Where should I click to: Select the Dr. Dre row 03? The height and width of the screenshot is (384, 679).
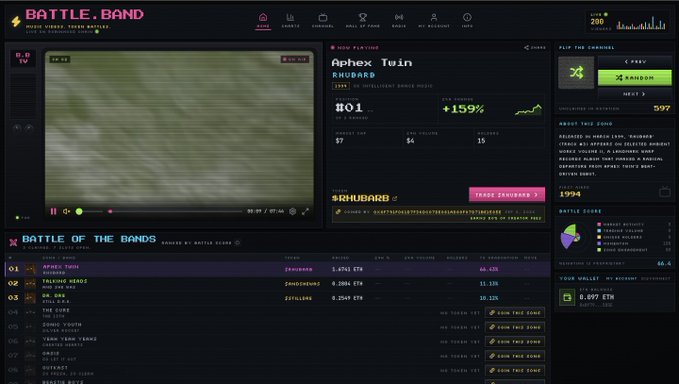point(278,298)
